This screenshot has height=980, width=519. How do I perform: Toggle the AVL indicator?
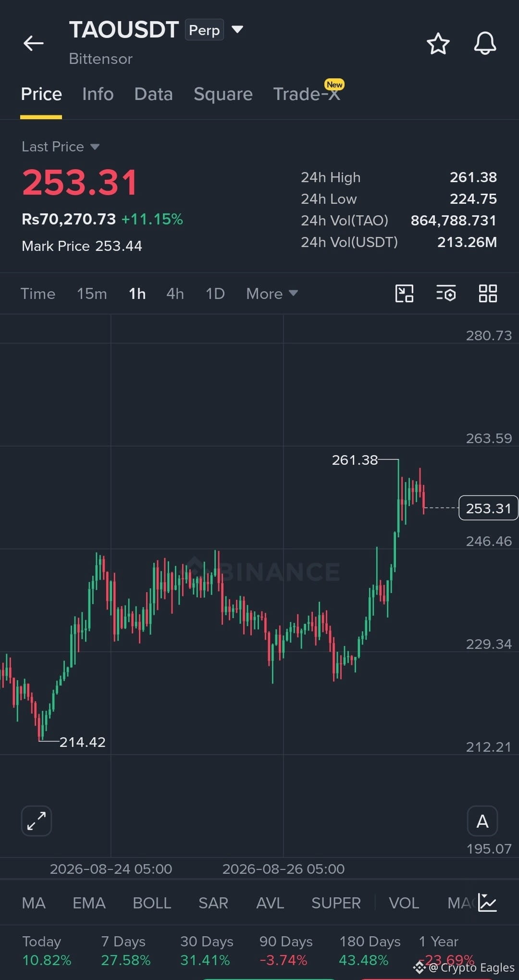point(270,903)
